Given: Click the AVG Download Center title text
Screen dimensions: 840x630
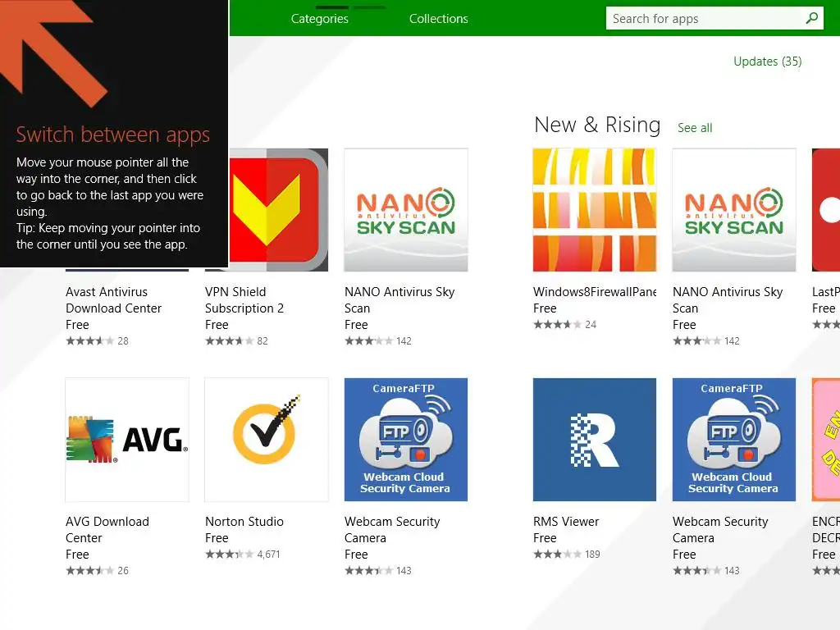Looking at the screenshot, I should [x=107, y=530].
